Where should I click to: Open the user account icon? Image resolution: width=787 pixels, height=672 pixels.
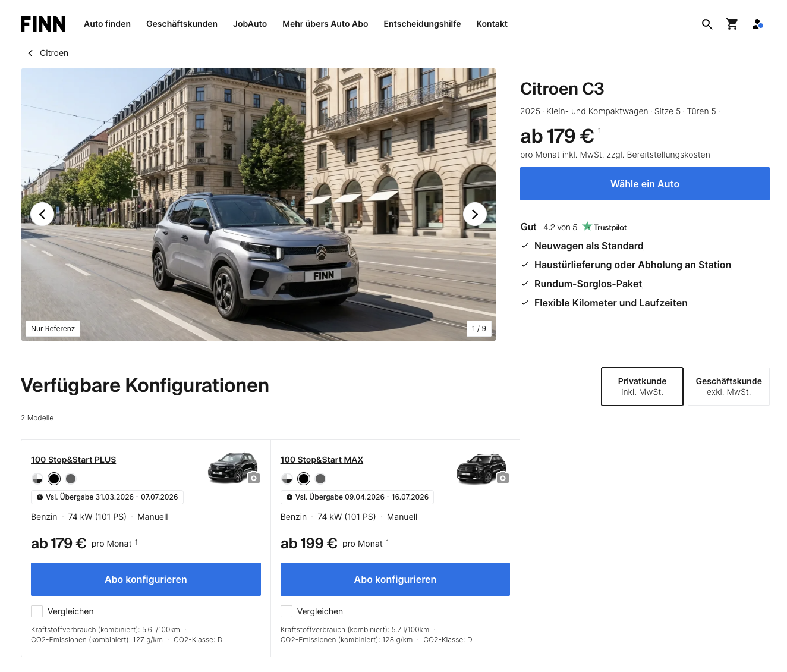(757, 24)
